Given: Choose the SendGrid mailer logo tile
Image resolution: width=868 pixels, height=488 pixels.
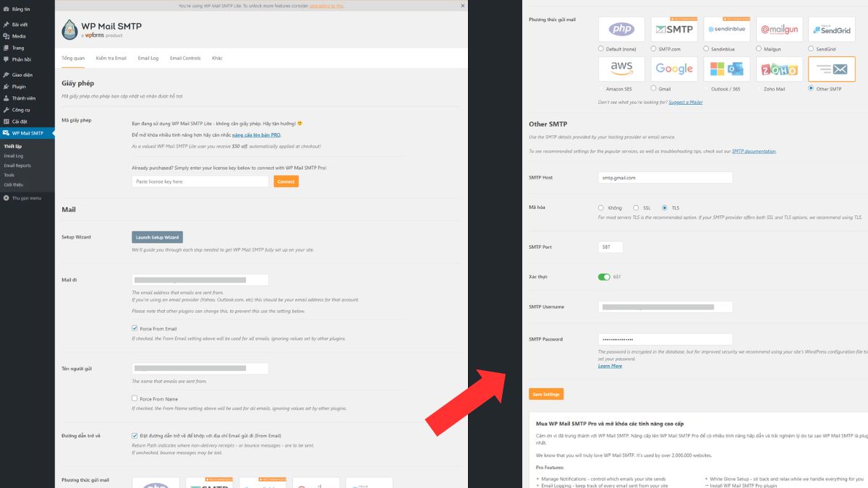Looking at the screenshot, I should click(x=832, y=30).
